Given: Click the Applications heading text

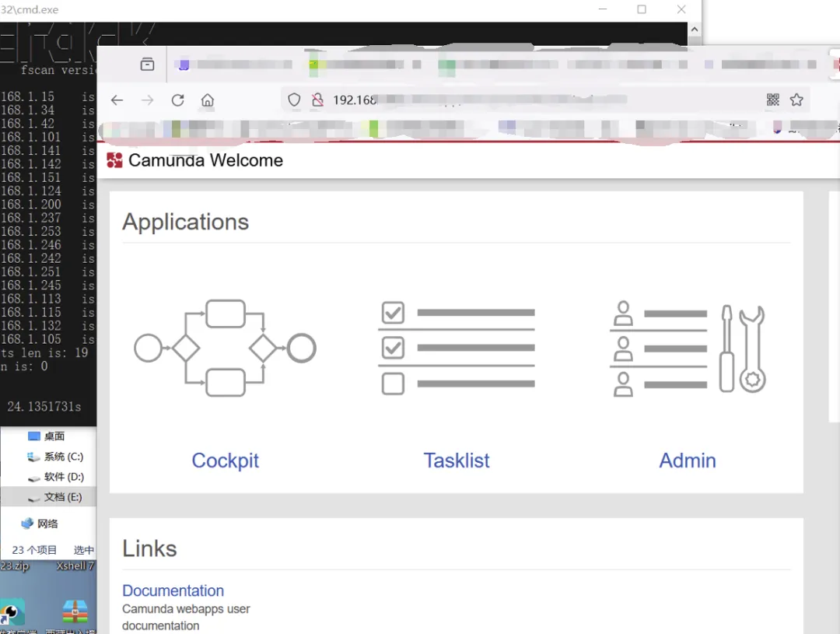Looking at the screenshot, I should (185, 222).
